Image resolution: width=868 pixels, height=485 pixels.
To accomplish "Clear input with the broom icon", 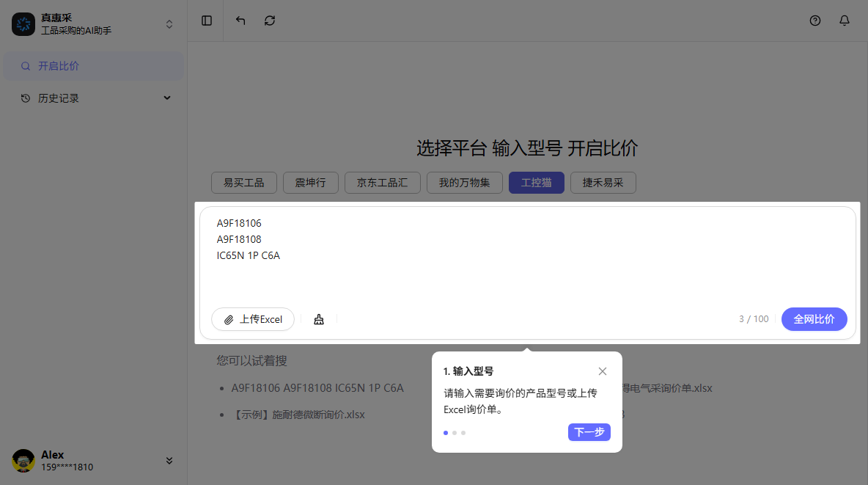I will [319, 319].
